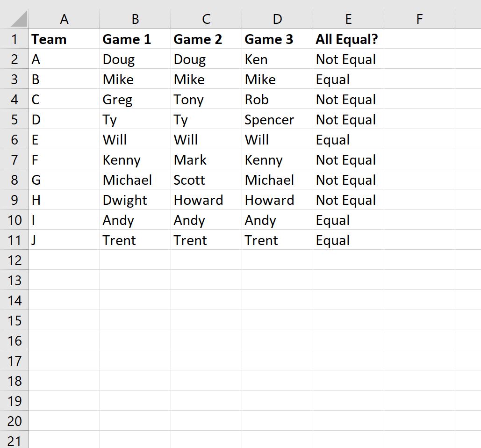This screenshot has width=481, height=448.
Task: Select the Mark cell in row 7
Action: tap(207, 159)
